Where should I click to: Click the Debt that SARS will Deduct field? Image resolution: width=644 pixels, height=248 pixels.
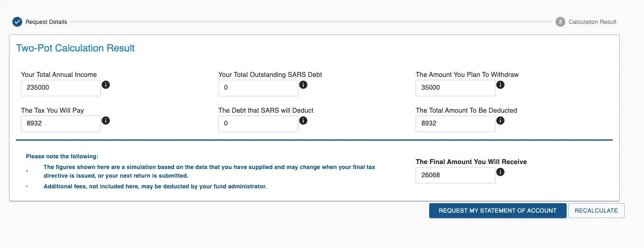pos(258,123)
